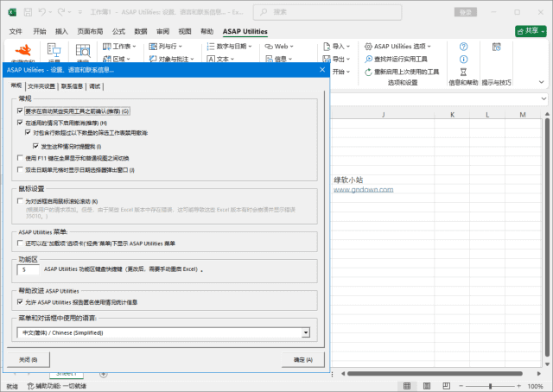Add a new sheet with plus icon
This screenshot has width=553, height=392.
(x=104, y=375)
